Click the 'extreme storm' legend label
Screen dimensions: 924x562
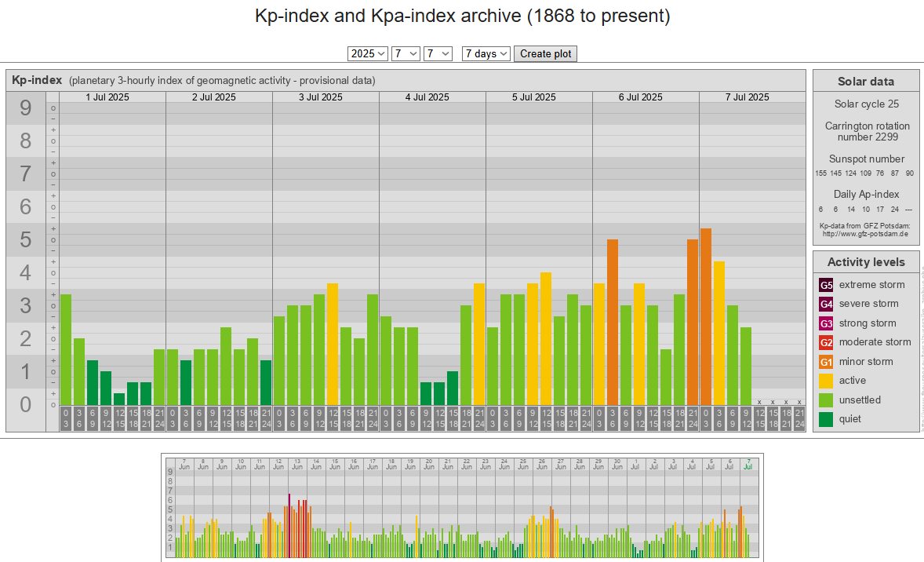[x=871, y=285]
